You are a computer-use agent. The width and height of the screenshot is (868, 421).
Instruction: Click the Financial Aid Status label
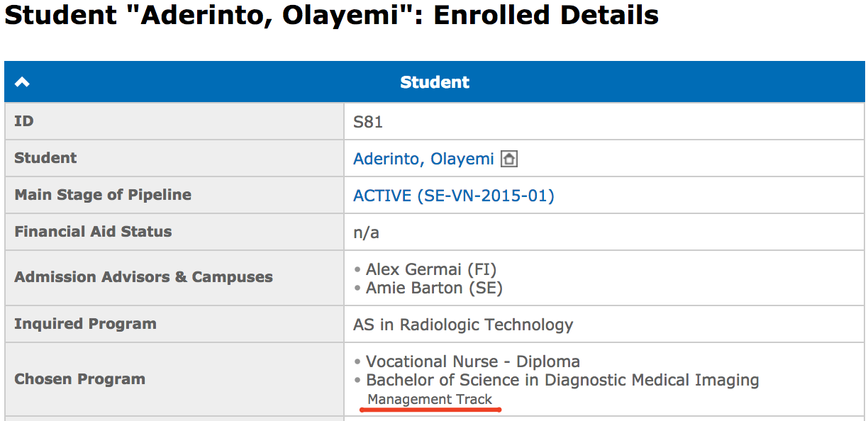click(x=93, y=232)
